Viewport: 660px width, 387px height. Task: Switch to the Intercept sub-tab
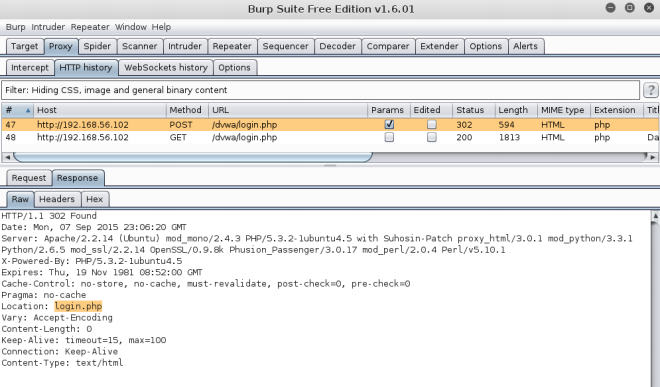point(30,68)
